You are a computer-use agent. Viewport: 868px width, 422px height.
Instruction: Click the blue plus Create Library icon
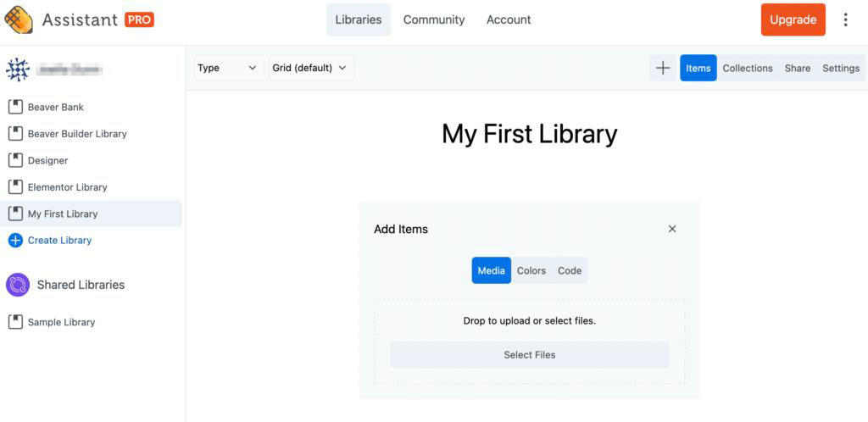pyautogui.click(x=15, y=240)
